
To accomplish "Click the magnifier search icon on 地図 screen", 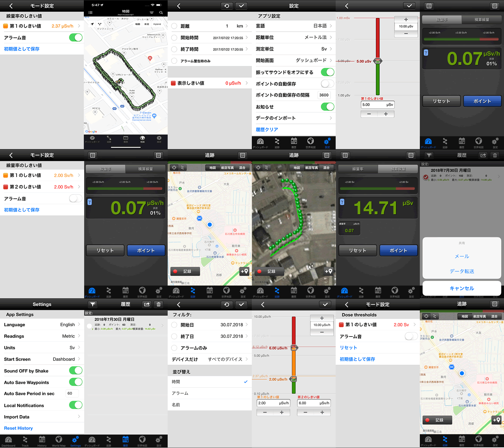I will pos(161,13).
